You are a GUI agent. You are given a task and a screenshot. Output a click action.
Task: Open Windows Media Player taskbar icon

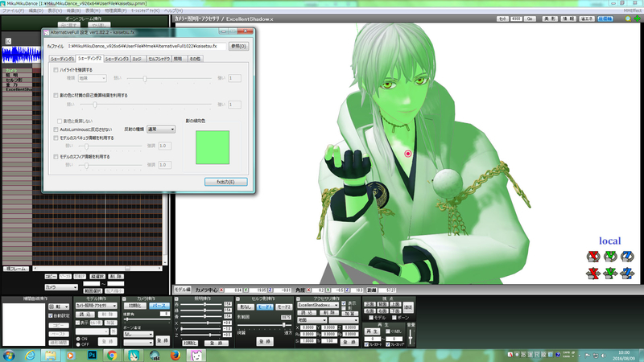click(71, 355)
